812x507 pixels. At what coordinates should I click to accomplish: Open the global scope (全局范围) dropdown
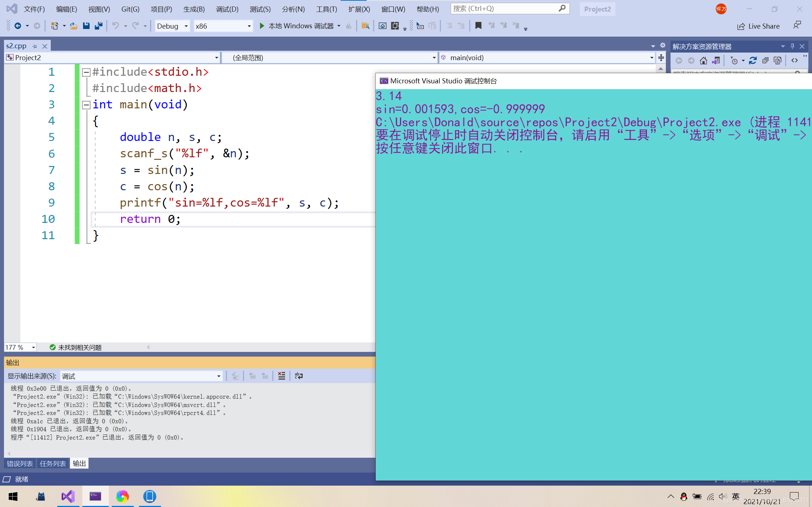pos(329,58)
